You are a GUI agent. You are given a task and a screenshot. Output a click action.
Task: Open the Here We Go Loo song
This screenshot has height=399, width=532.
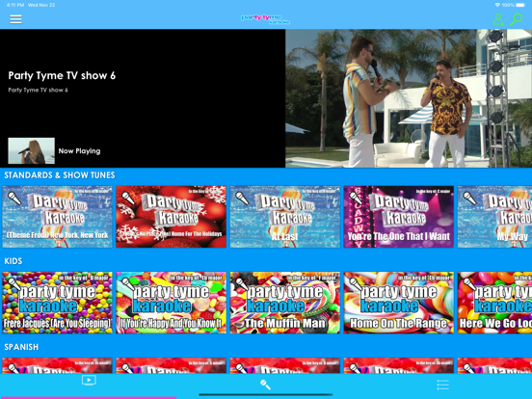(494, 303)
